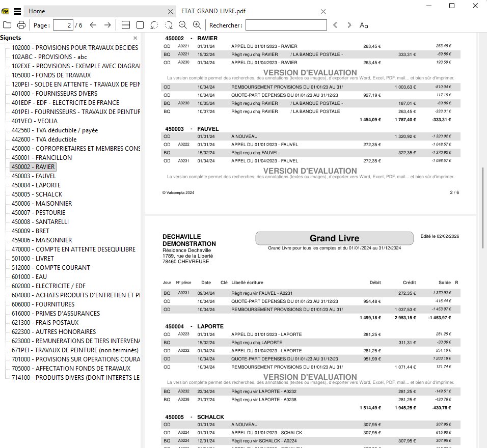Click the print icon in toolbar
This screenshot has height=448, width=487.
coord(21,25)
